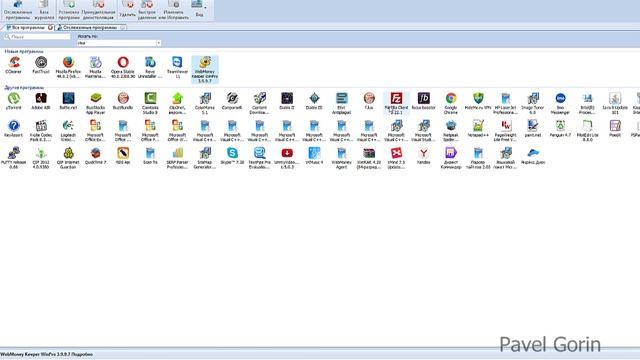Image resolution: width=640 pixels, height=360 pixels.
Task: Select the Notepad++ program icon
Action: click(478, 128)
